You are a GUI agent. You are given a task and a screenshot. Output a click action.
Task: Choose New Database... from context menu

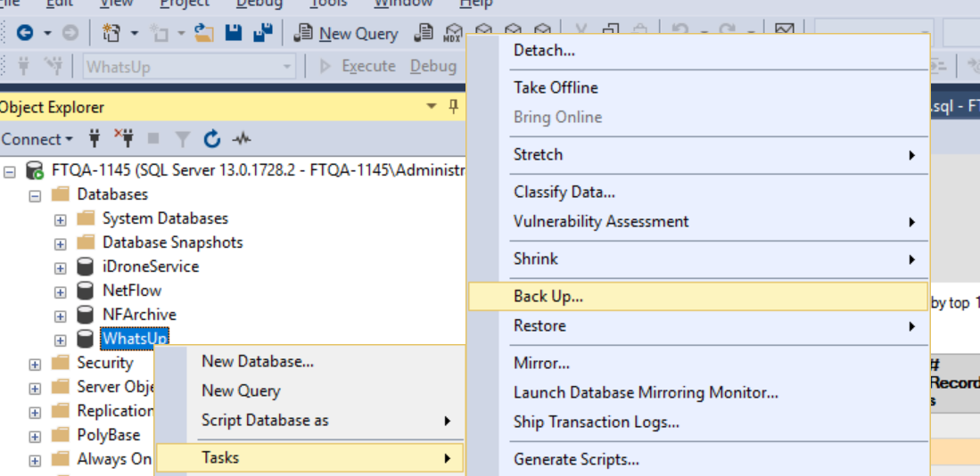258,361
